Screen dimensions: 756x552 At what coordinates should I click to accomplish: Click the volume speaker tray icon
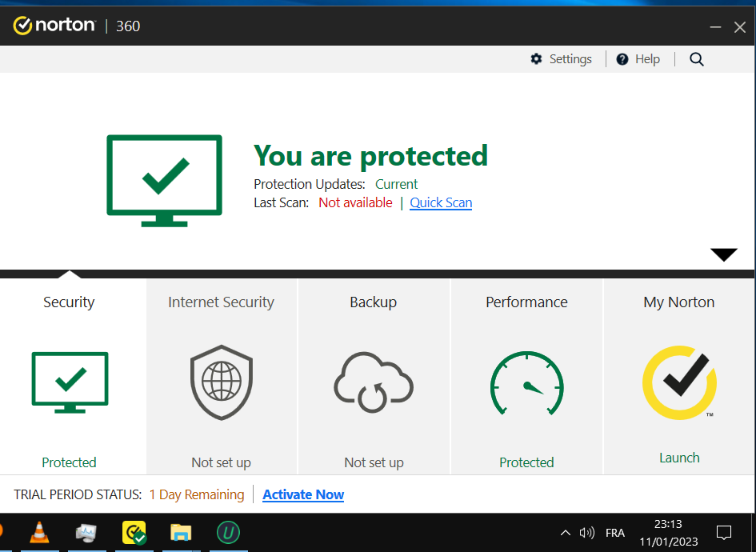click(586, 533)
